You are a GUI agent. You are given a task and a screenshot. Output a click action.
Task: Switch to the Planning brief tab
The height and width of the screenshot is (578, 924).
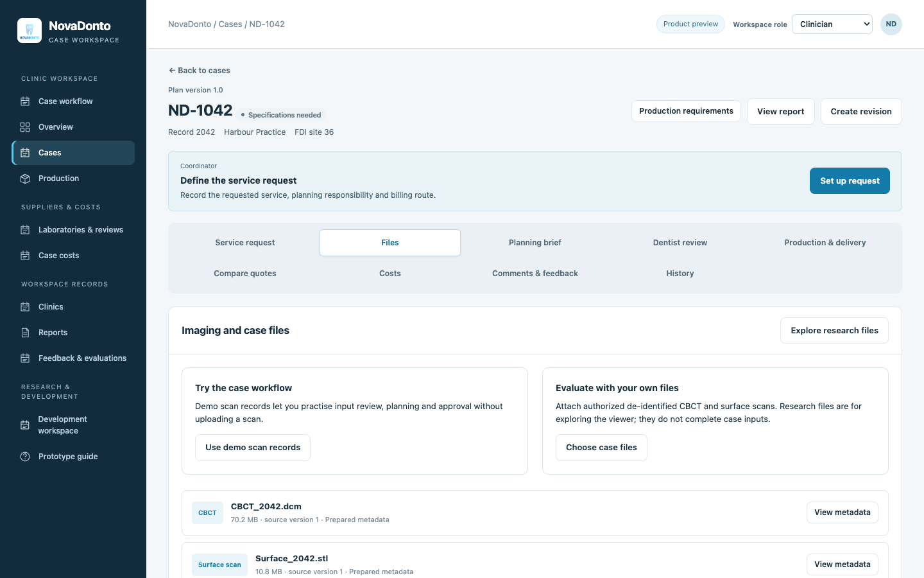pyautogui.click(x=535, y=243)
